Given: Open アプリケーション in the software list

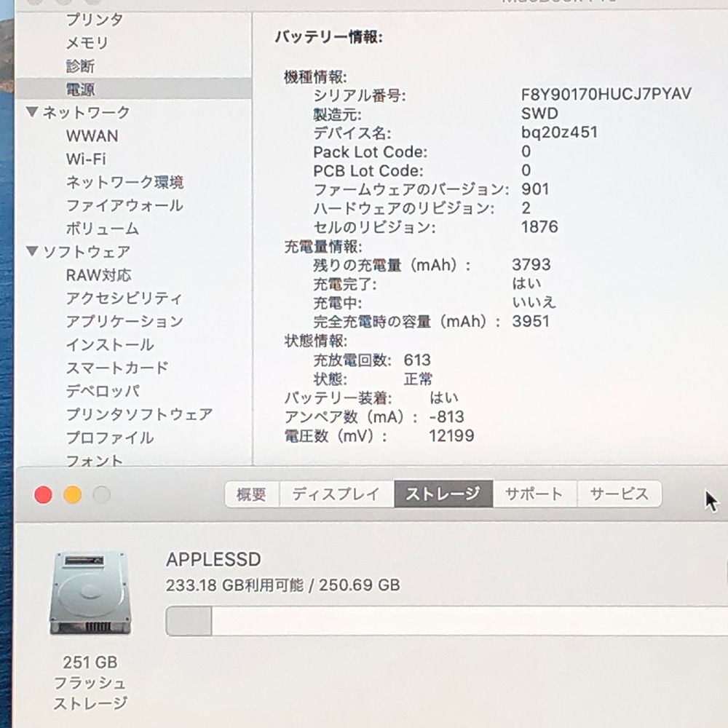Looking at the screenshot, I should coord(124,321).
